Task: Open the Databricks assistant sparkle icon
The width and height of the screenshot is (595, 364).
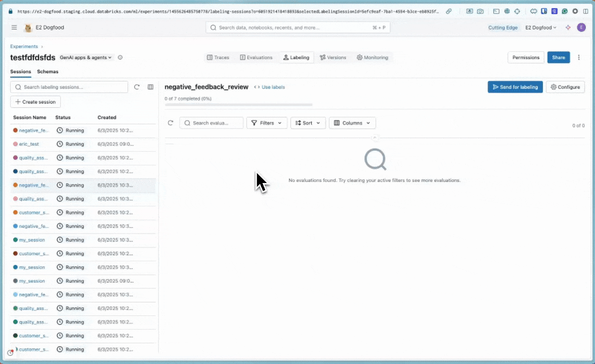Action: point(568,27)
